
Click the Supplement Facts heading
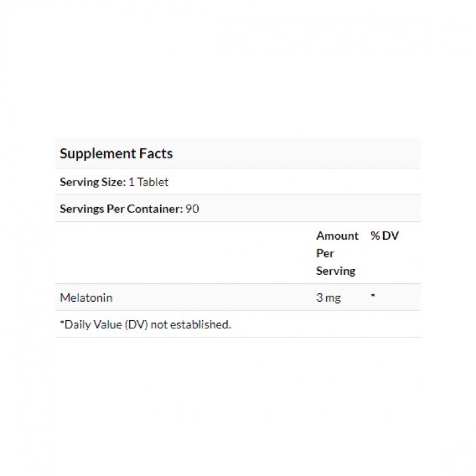[x=116, y=154]
